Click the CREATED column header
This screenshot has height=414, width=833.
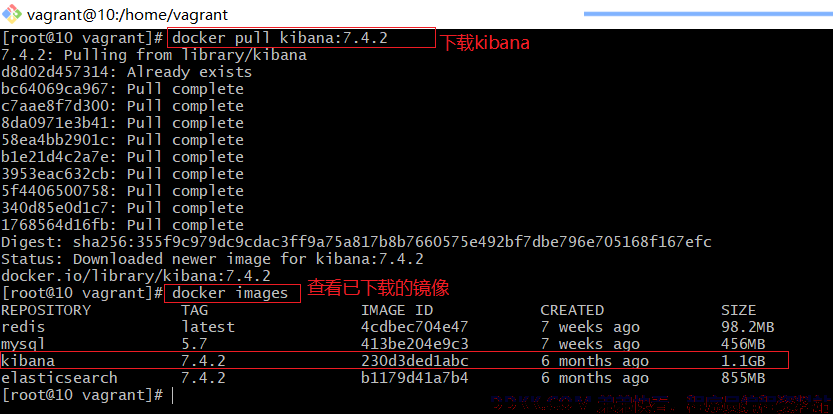572,310
